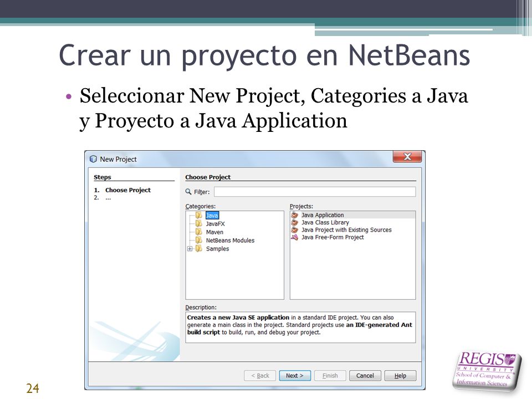The height and width of the screenshot is (399, 532).
Task: Select the Maven category
Action: [214, 232]
